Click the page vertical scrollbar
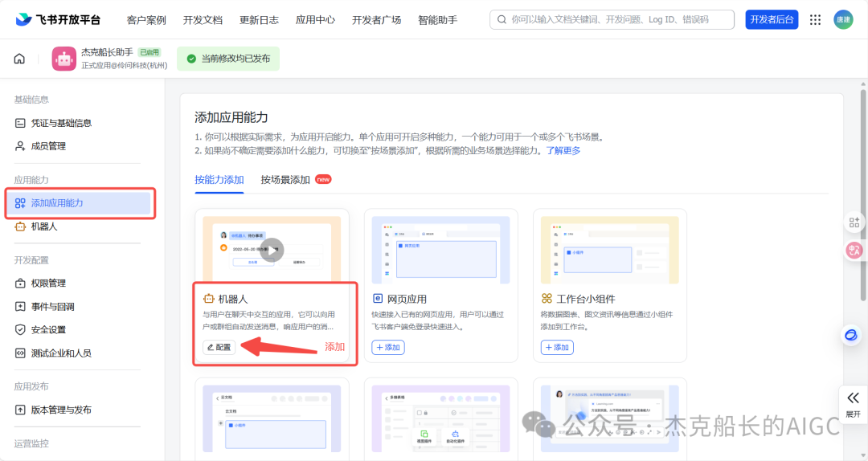Image resolution: width=868 pixels, height=461 pixels. pos(863,194)
